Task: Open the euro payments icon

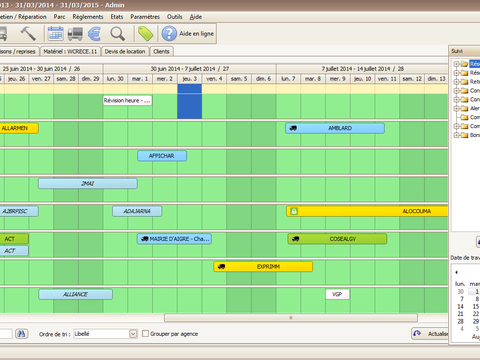Action: (95, 33)
